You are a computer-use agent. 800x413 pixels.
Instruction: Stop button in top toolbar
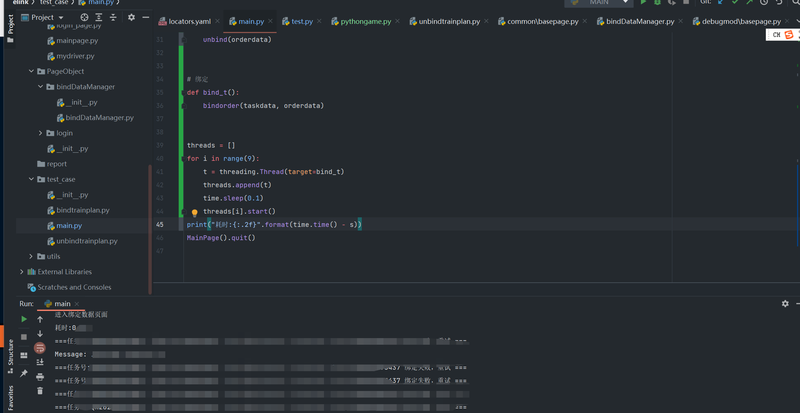(x=686, y=3)
